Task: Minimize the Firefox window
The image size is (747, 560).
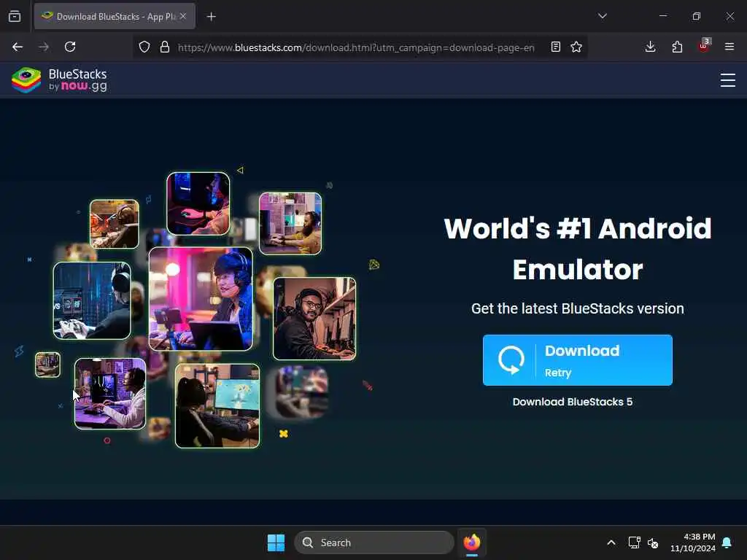Action: coord(662,16)
